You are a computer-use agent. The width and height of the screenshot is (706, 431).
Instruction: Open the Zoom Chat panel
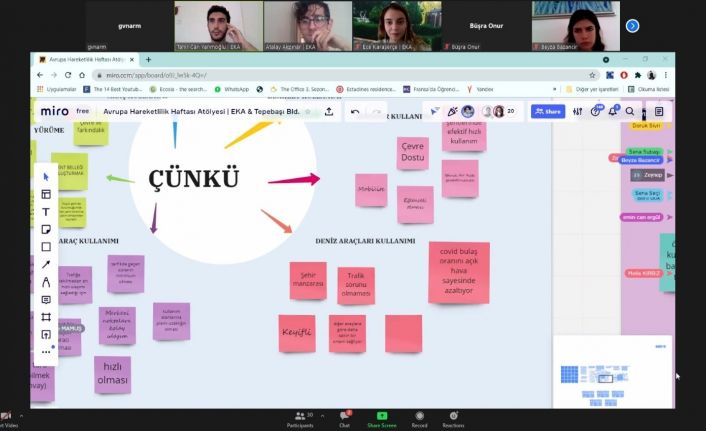344,419
